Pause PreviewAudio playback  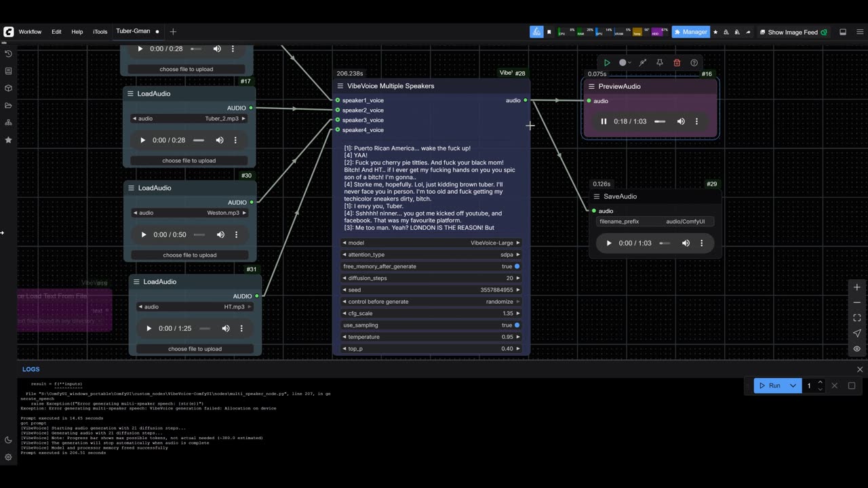click(x=604, y=121)
